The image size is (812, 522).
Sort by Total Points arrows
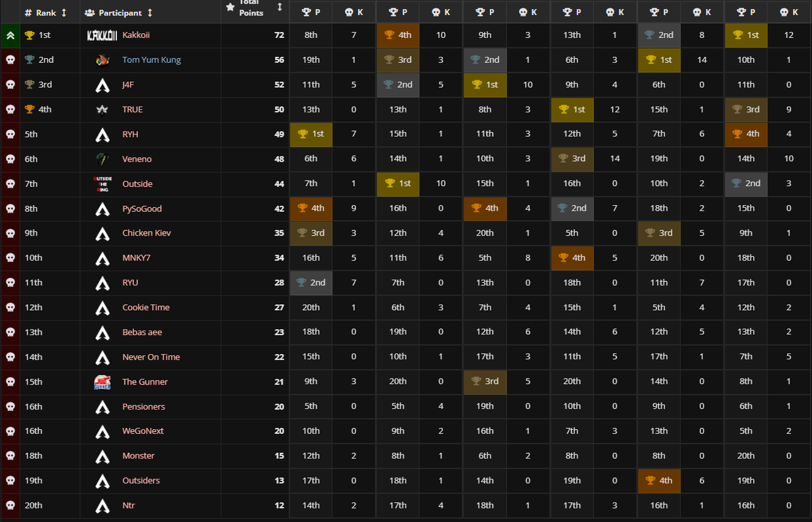(279, 7)
